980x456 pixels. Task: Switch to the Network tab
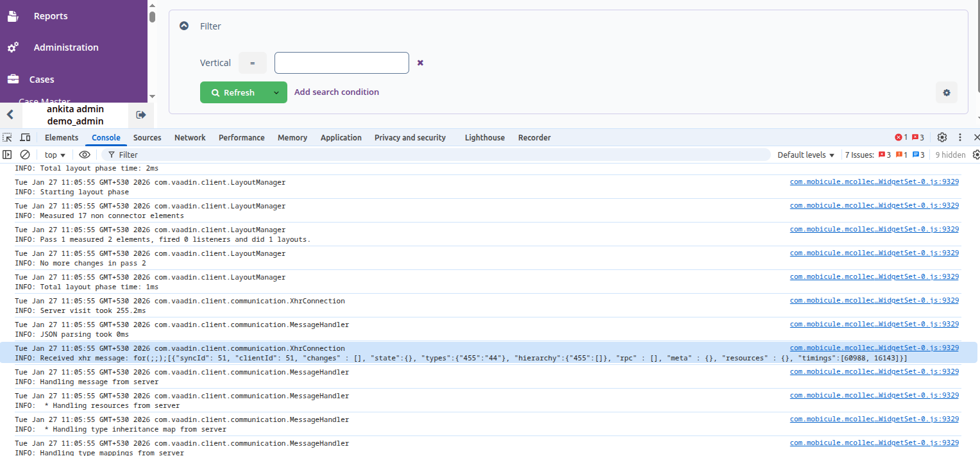tap(190, 137)
